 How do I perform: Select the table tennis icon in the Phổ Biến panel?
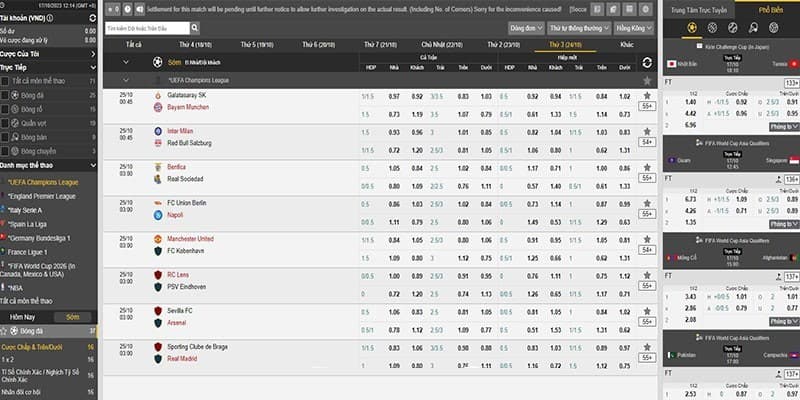(x=753, y=28)
